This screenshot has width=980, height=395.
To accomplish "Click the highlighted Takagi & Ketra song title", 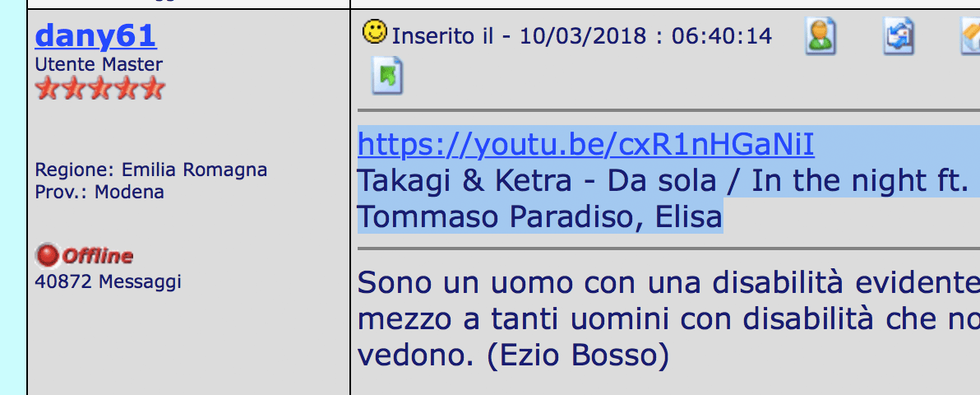I will 663,181.
